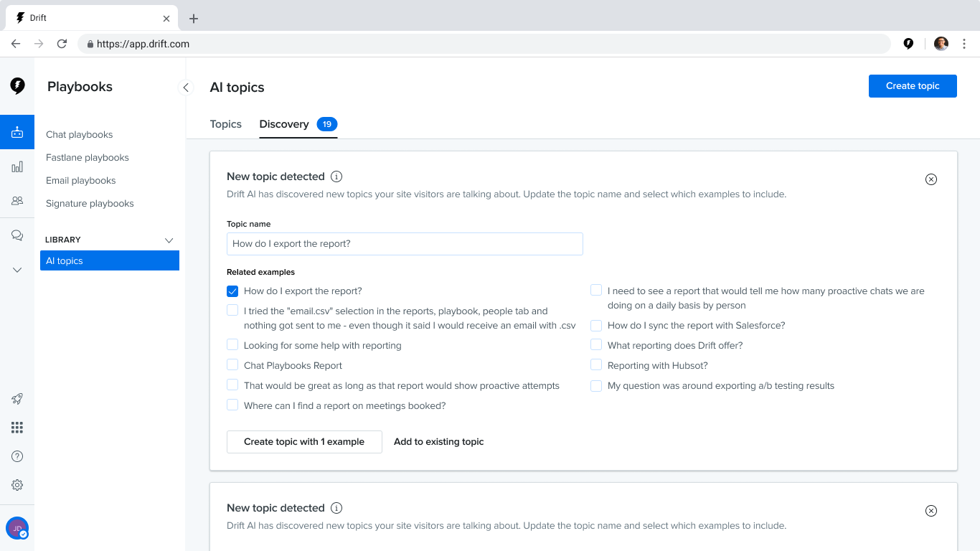Open the Reports bar chart icon

(17, 166)
